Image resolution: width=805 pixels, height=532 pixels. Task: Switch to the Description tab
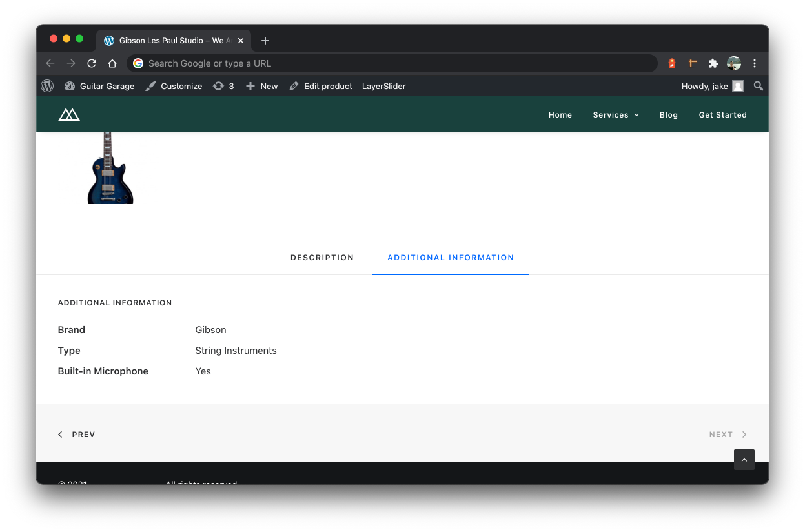[x=321, y=257]
